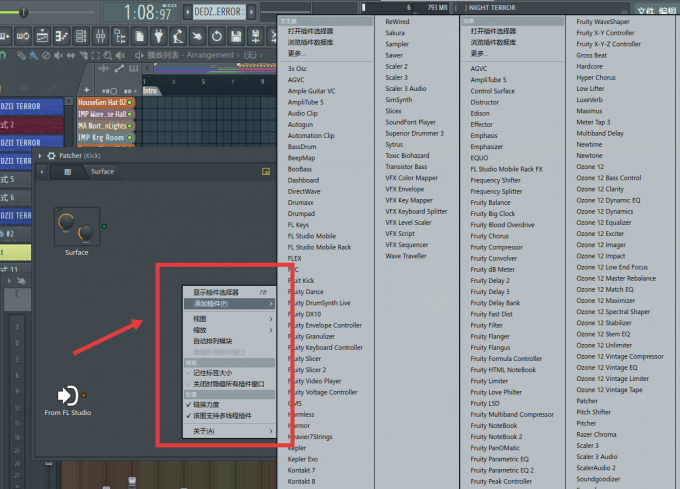Image resolution: width=680 pixels, height=489 pixels.
Task: Click the plus button above the track list
Action: pyautogui.click(x=86, y=90)
